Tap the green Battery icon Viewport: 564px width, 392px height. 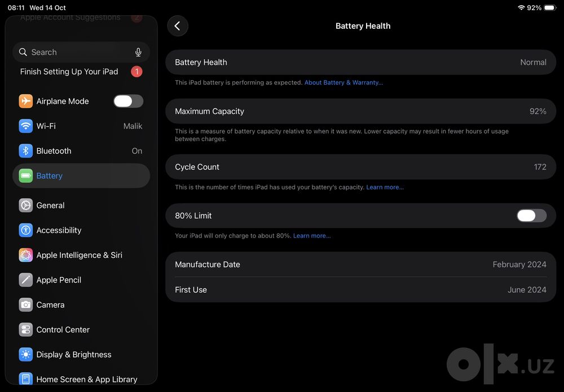coord(25,175)
